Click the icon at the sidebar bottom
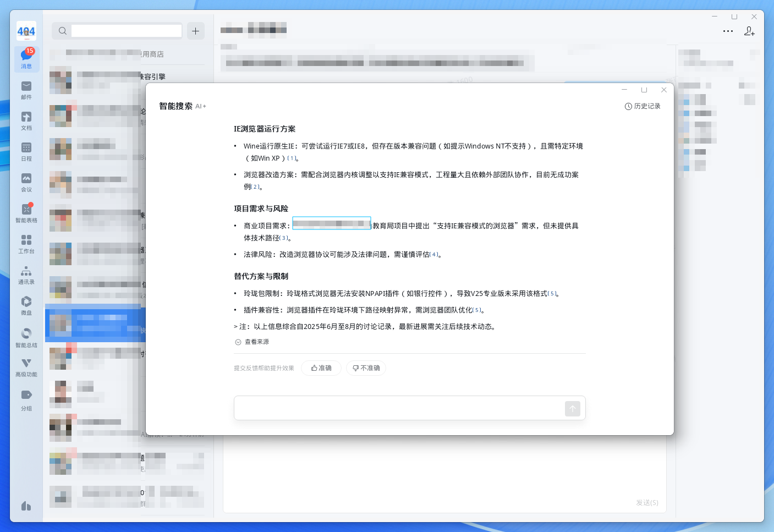Image resolution: width=774 pixels, height=532 pixels. (26, 506)
